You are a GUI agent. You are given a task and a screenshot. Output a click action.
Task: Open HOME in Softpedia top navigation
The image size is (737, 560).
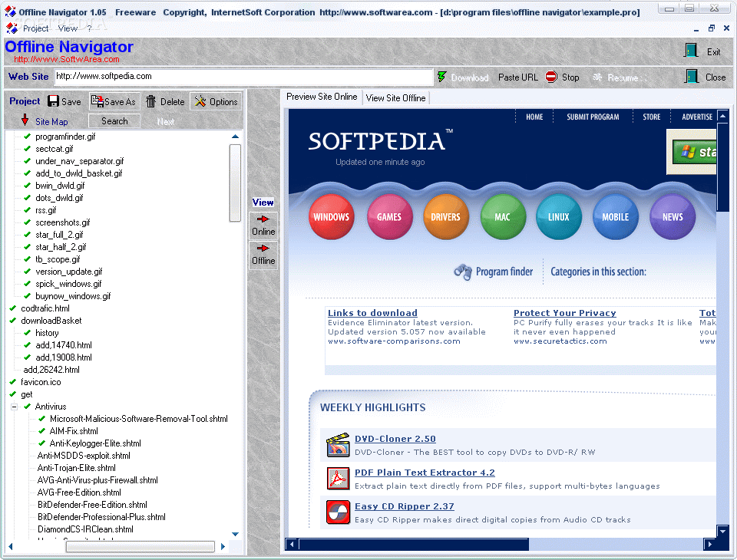(x=534, y=117)
